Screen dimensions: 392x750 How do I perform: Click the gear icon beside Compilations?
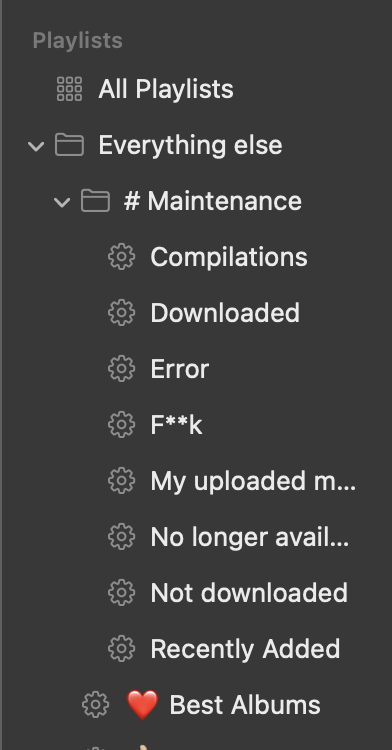(121, 256)
